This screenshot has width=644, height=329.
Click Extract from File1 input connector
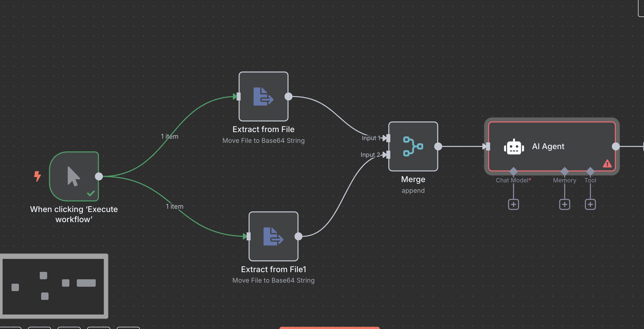click(x=248, y=236)
